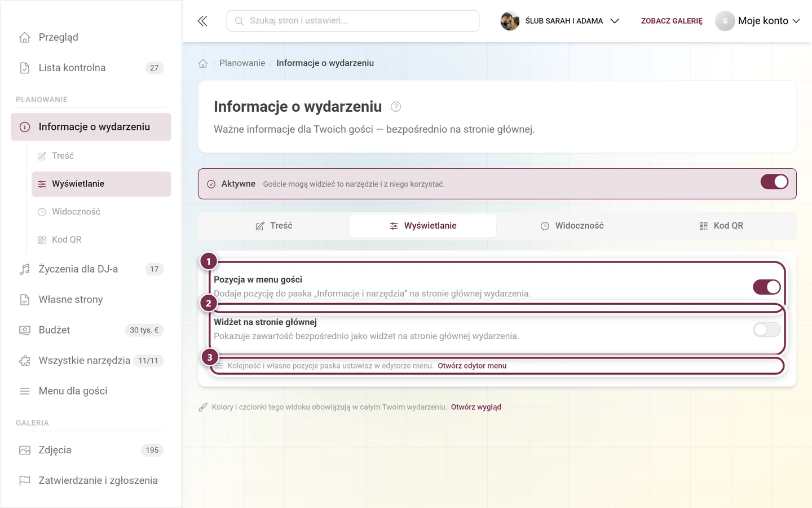Select Wyświetlanie sub-item in sidebar
Image resolution: width=812 pixels, height=508 pixels.
click(101, 184)
